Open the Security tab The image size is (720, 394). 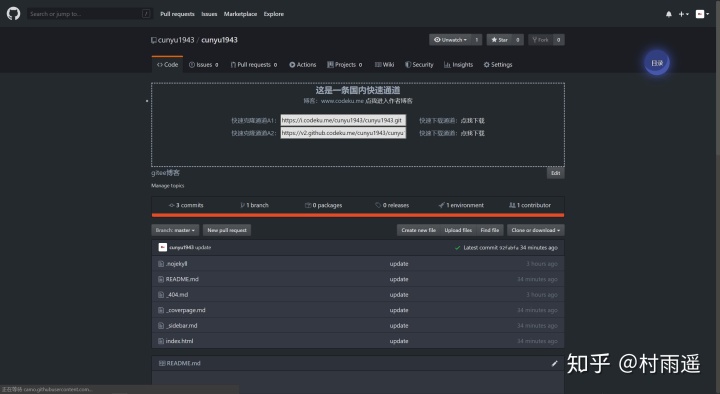pos(419,65)
